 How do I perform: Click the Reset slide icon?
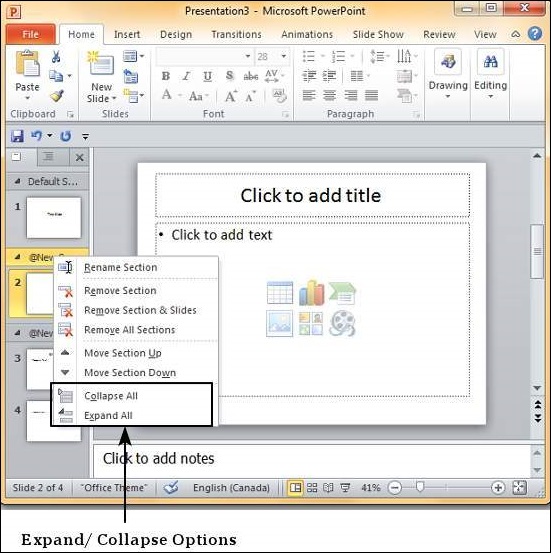click(131, 76)
